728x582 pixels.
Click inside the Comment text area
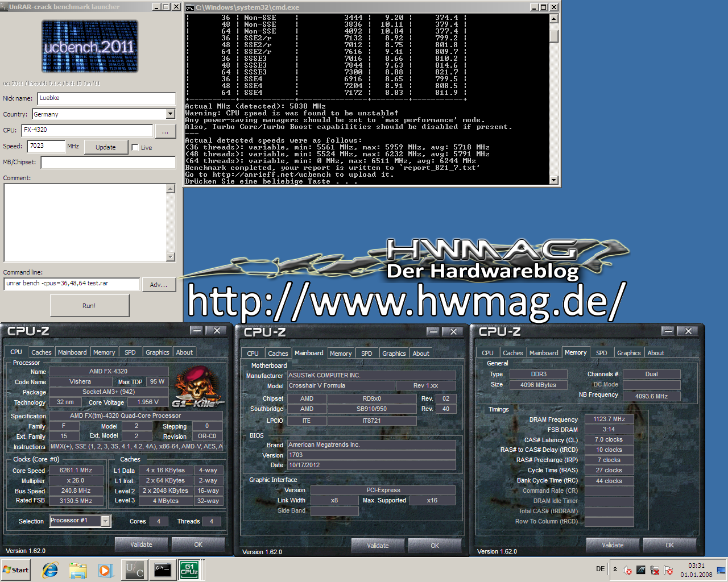pyautogui.click(x=85, y=222)
